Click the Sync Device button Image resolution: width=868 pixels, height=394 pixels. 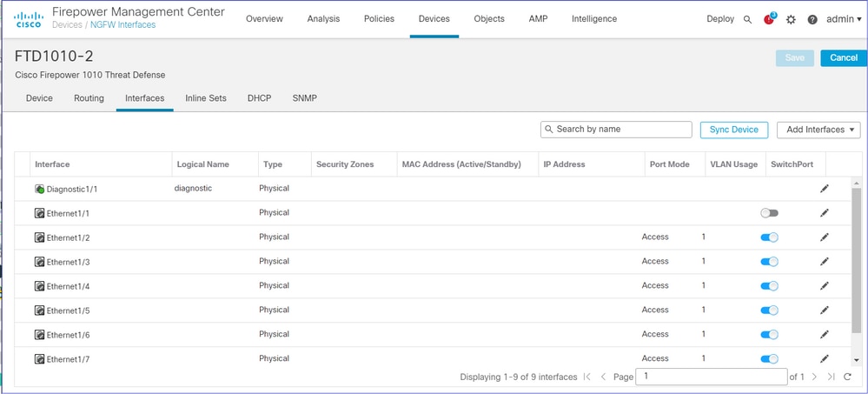click(734, 130)
